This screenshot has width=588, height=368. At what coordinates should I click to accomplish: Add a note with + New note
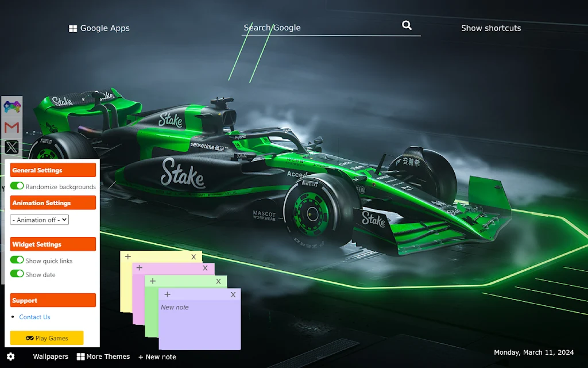(x=157, y=357)
